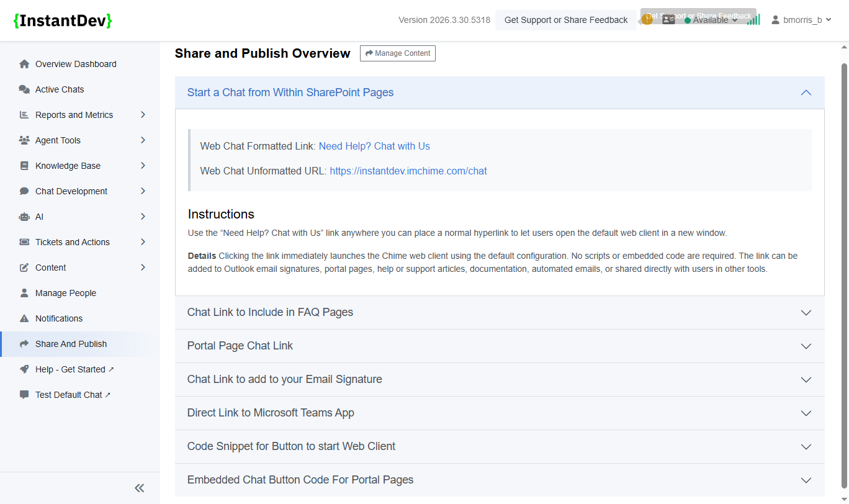Collapse Start a Chat from Within SharePoint Pages
This screenshot has height=504, width=849.
[500, 92]
